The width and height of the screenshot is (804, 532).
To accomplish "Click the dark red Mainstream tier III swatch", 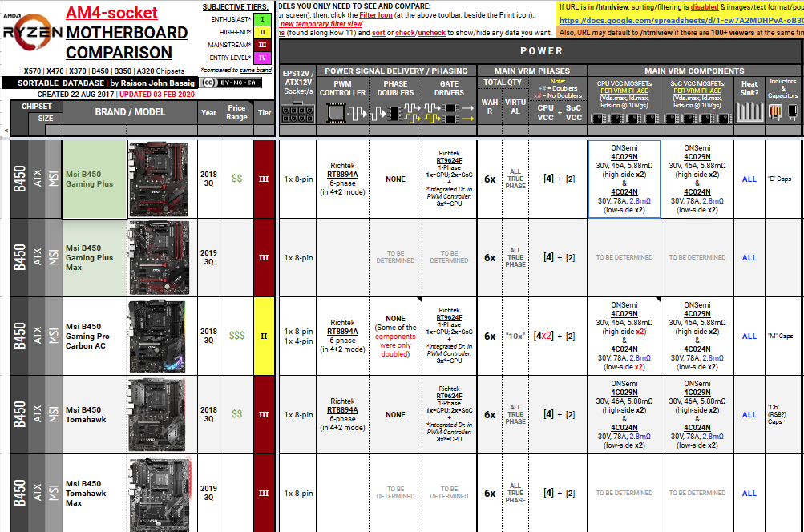I will [263, 45].
